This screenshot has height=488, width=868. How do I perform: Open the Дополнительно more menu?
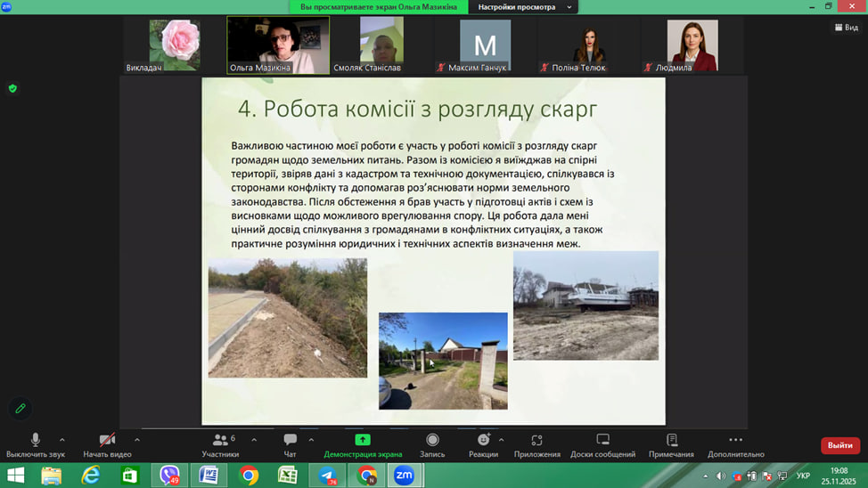coord(735,444)
